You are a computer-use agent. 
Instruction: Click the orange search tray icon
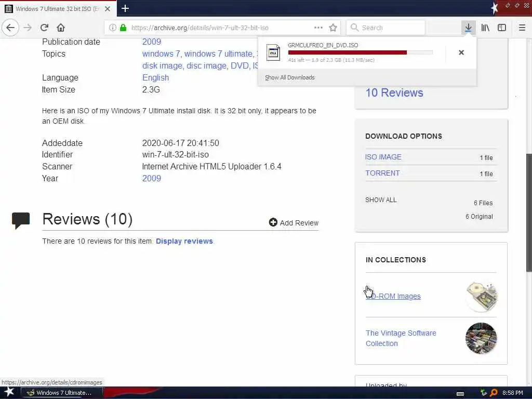point(494,393)
